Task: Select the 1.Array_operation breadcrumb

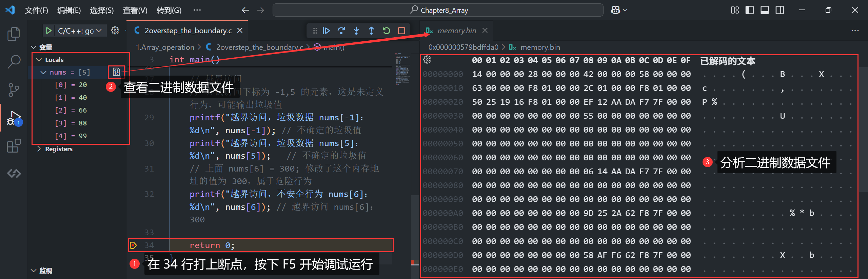Action: click(165, 47)
